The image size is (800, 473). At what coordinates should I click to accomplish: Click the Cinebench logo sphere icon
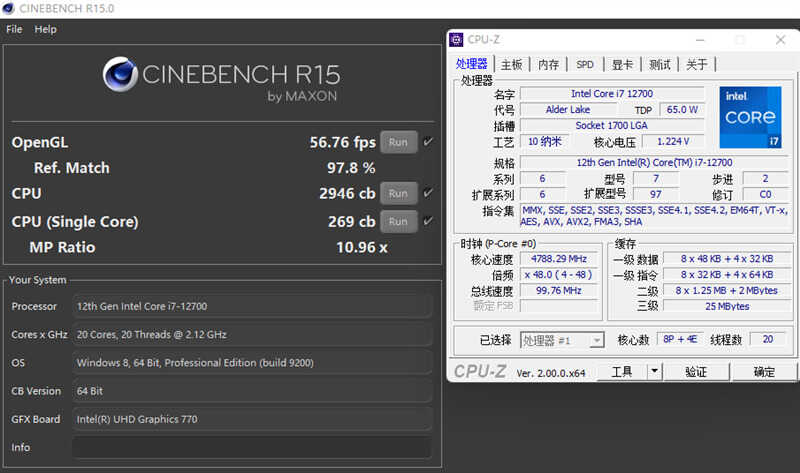coord(120,74)
